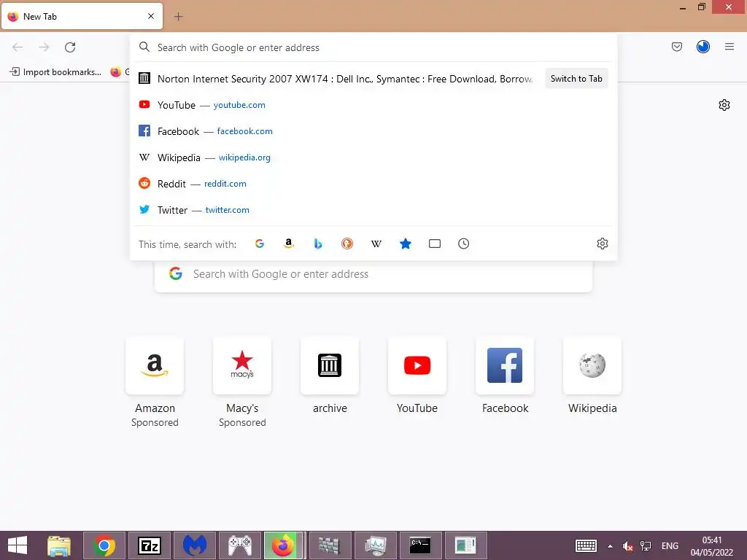Open File Explorer from the taskbar
The image size is (747, 560).
tap(59, 545)
